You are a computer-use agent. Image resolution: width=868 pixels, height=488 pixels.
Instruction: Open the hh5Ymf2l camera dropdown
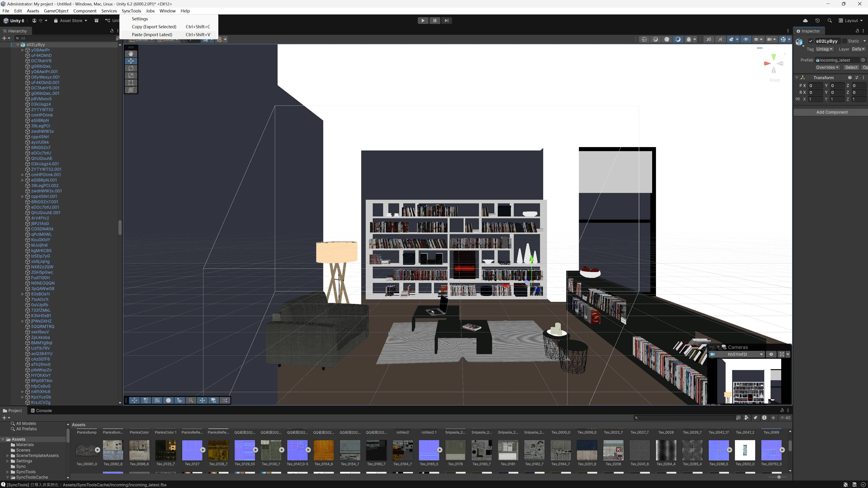(x=737, y=354)
